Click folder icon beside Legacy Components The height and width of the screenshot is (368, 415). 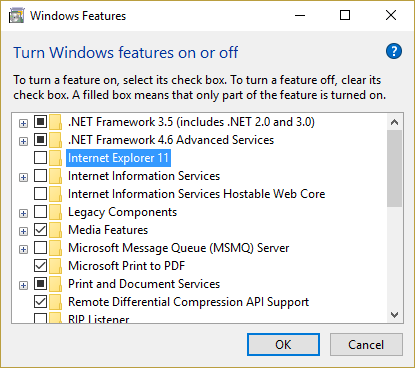[x=55, y=212]
